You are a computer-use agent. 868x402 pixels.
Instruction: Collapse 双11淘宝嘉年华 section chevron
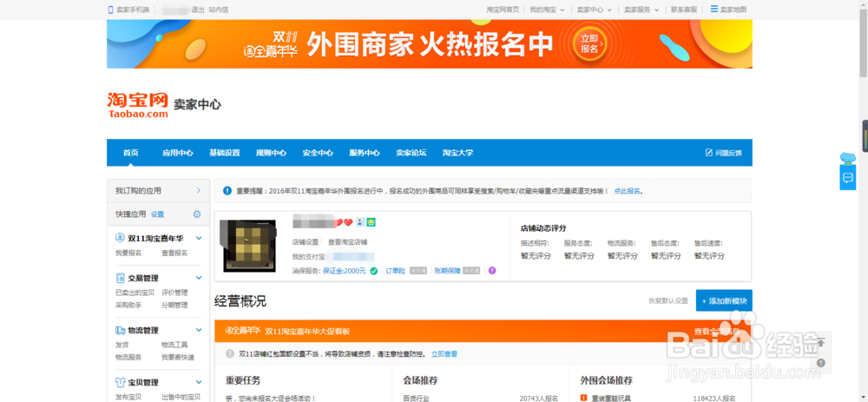(x=199, y=238)
